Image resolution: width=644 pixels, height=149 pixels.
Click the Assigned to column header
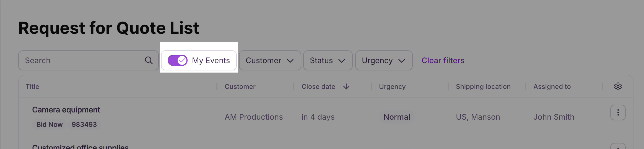click(552, 87)
